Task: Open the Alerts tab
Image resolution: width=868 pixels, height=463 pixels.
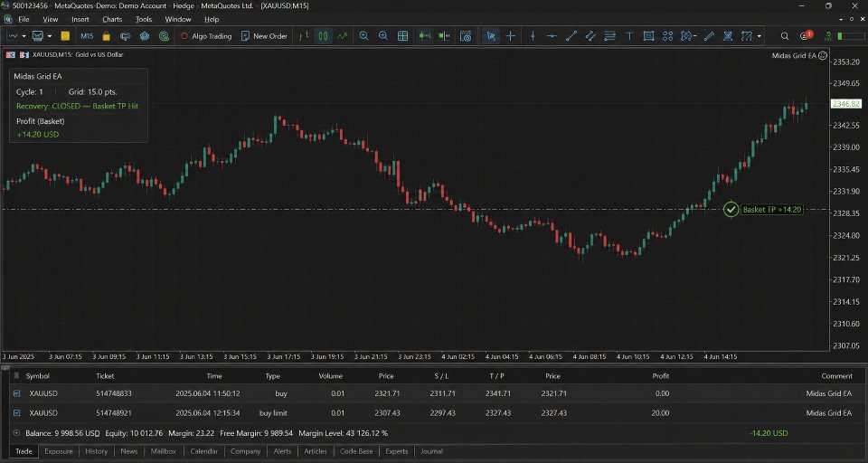Action: click(282, 451)
